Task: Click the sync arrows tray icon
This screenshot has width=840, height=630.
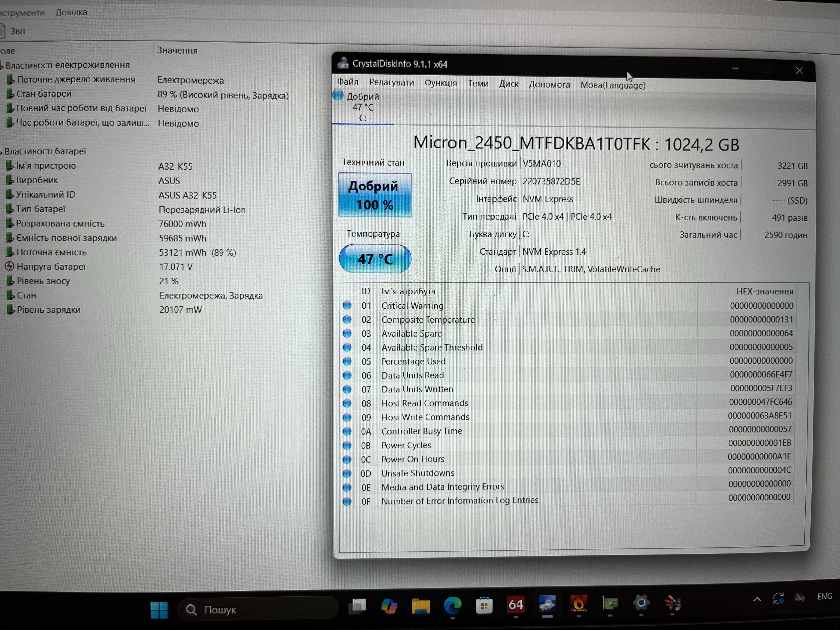Action: 778,599
